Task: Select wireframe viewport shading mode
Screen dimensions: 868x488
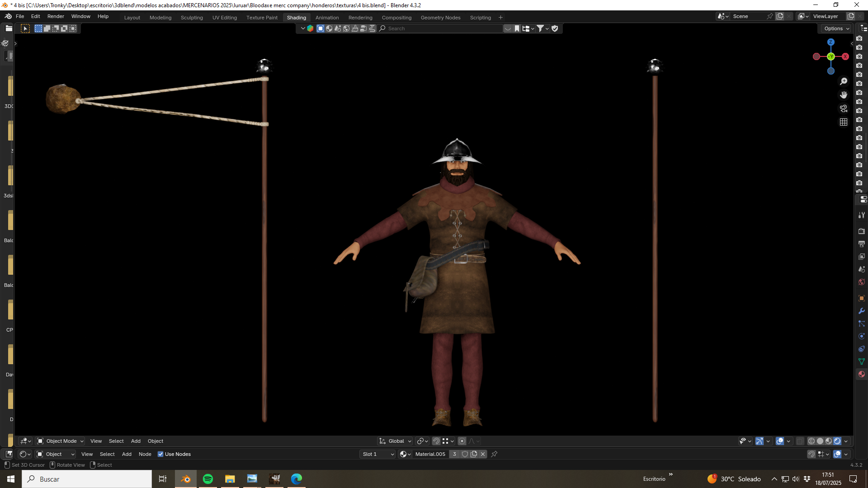Action: tap(811, 441)
